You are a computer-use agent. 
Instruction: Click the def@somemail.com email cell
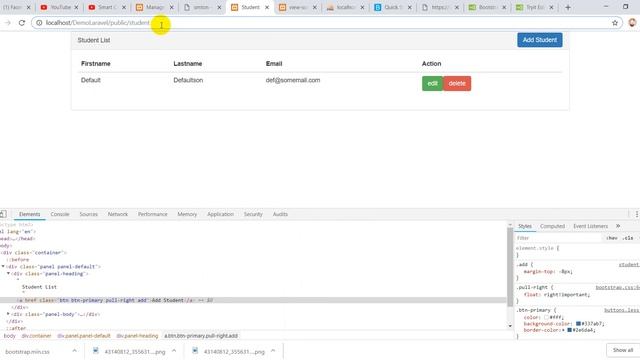coord(293,80)
